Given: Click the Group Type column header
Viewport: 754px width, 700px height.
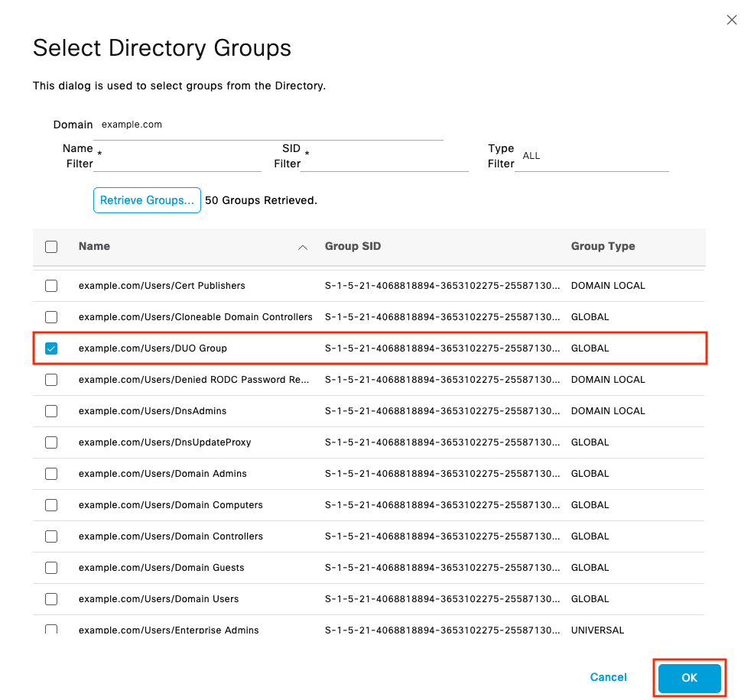Looking at the screenshot, I should click(x=603, y=247).
